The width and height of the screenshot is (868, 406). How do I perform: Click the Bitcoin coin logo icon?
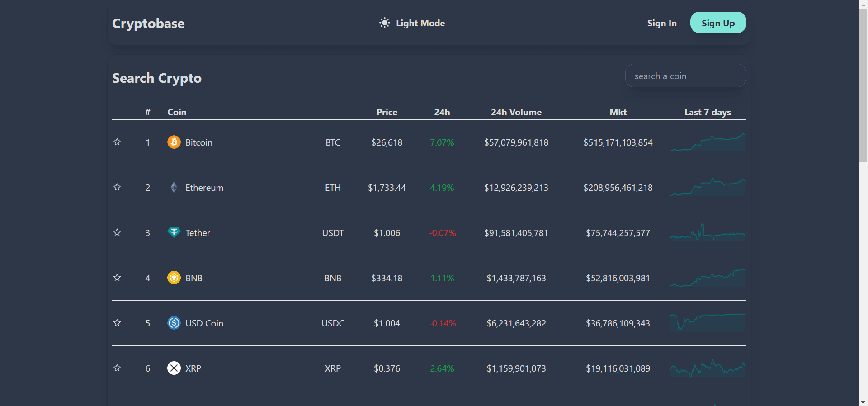tap(174, 142)
